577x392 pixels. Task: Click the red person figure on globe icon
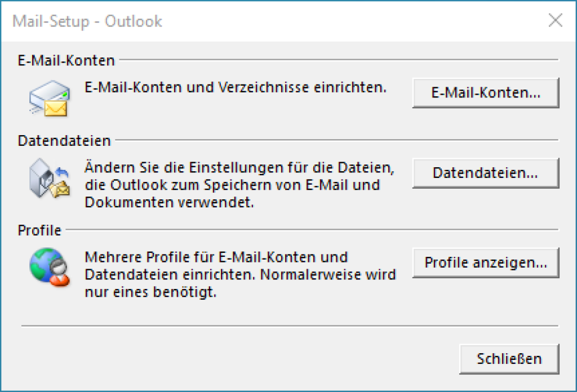pos(59,274)
